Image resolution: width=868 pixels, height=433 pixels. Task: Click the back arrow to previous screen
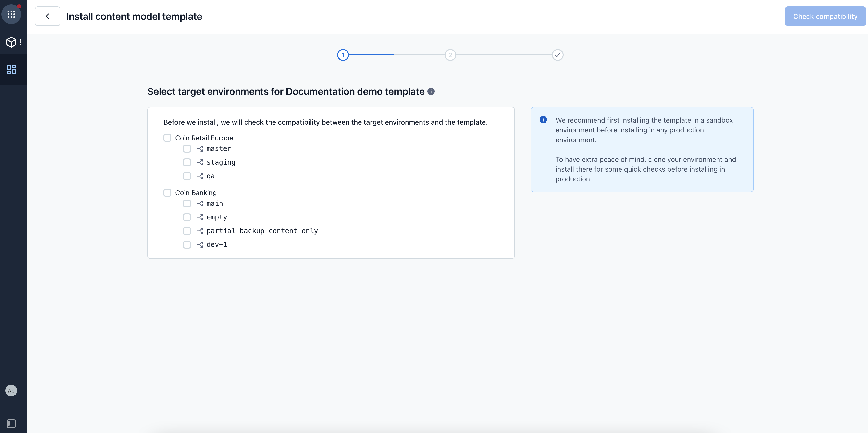[x=48, y=16]
